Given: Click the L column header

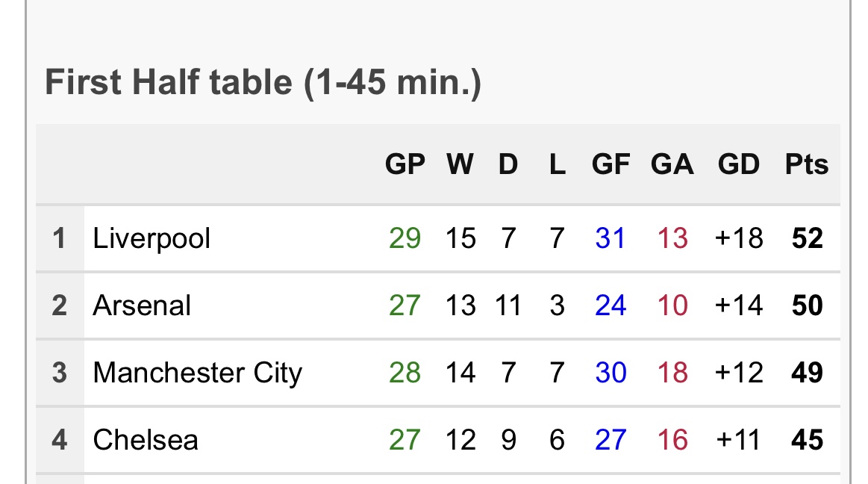Looking at the screenshot, I should point(558,164).
